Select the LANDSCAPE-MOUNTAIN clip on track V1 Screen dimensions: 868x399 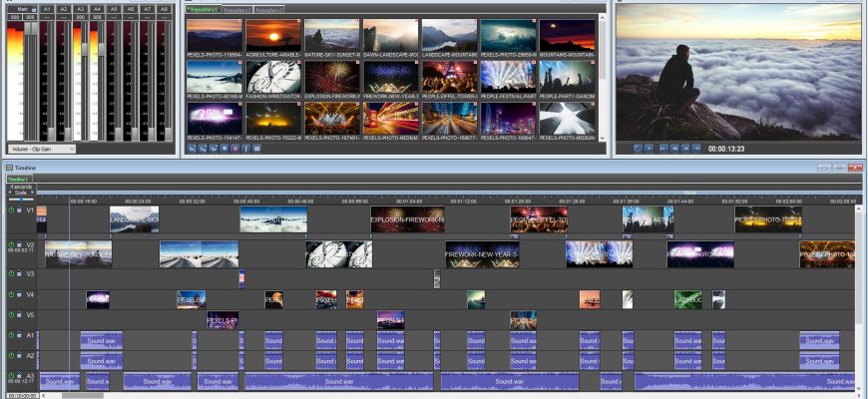[x=134, y=219]
